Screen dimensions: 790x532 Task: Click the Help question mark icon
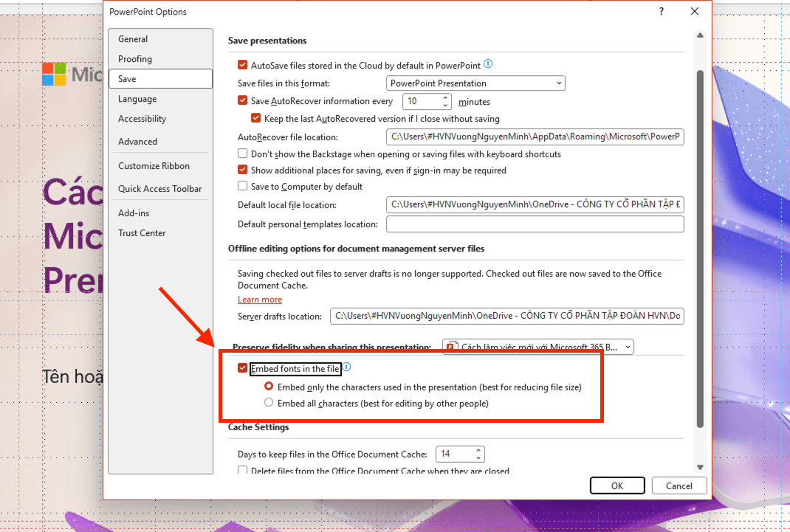(662, 11)
